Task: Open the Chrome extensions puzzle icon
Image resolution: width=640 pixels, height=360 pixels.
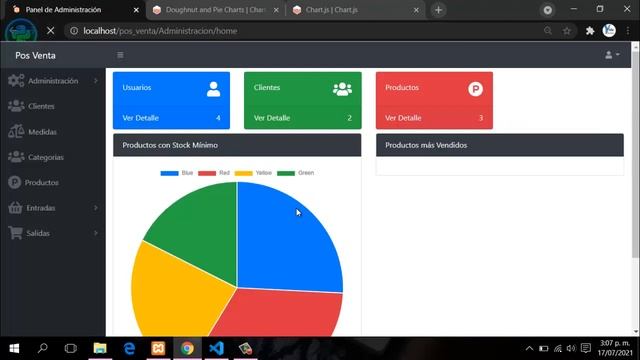Action: tap(590, 31)
